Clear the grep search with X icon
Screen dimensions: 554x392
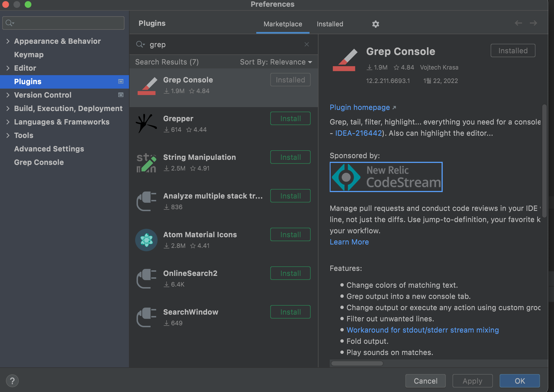[x=306, y=44]
